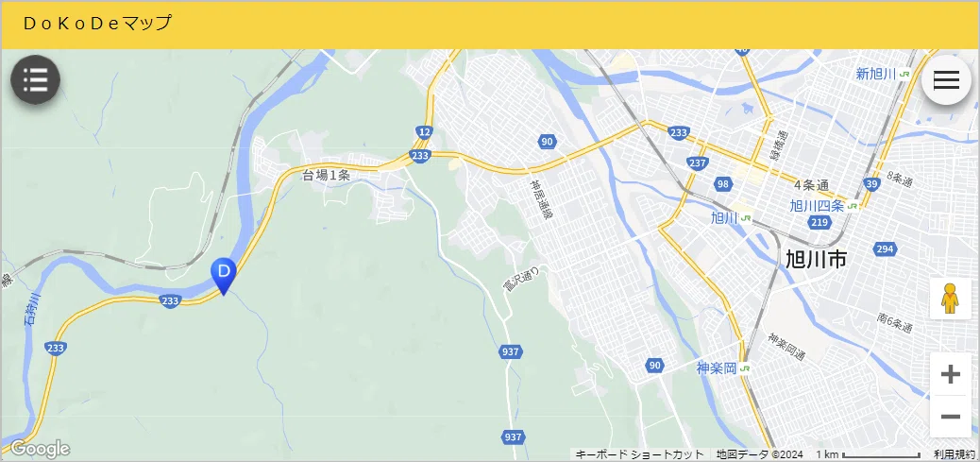Click the route 98 shield
The width and height of the screenshot is (980, 462).
724,184
